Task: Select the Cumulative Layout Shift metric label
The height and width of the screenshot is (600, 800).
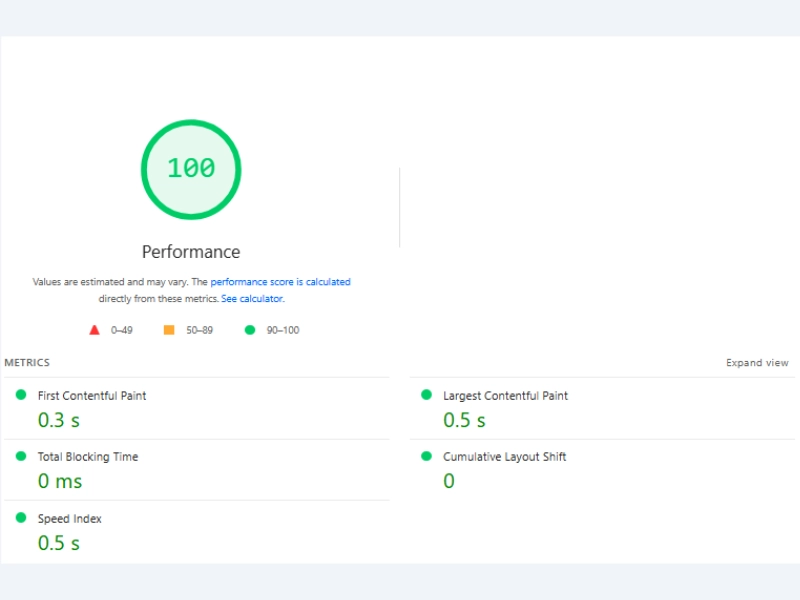Action: [x=504, y=457]
